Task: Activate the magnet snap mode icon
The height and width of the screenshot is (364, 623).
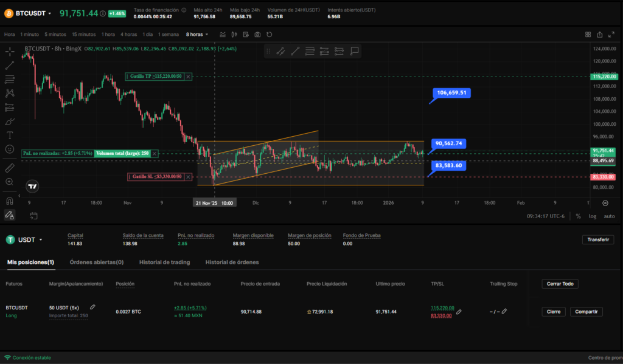Action: [x=10, y=200]
